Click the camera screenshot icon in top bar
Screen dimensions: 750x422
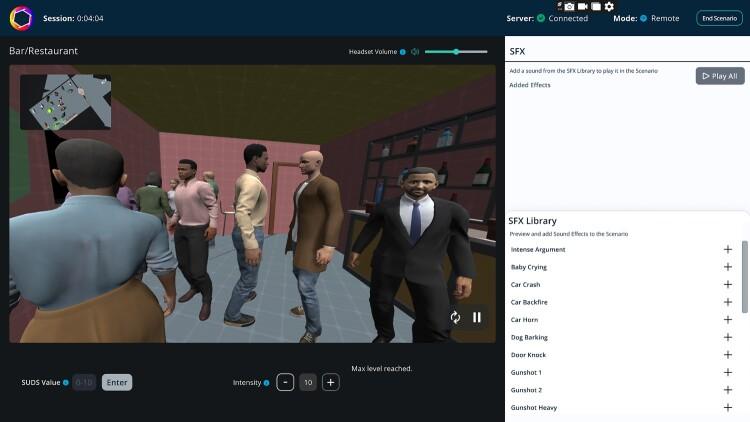tap(570, 6)
